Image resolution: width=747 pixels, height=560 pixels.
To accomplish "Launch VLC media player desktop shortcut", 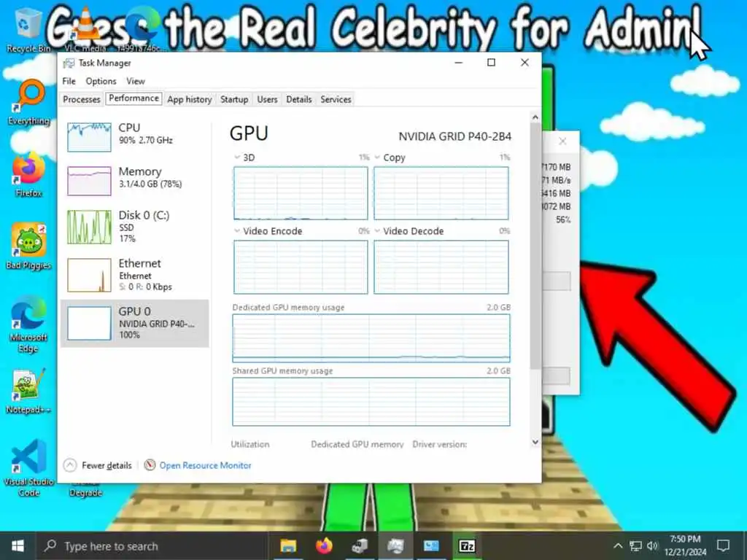I will pyautogui.click(x=85, y=28).
